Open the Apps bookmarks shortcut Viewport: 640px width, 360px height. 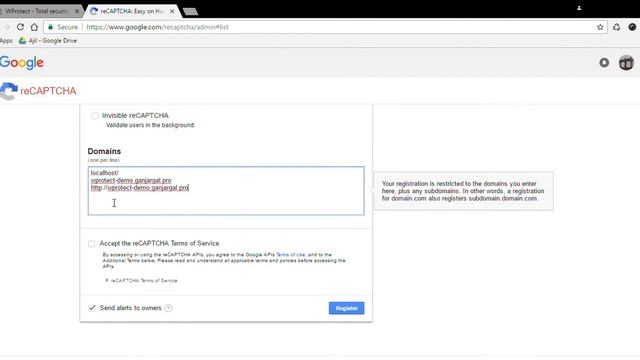pos(6,40)
